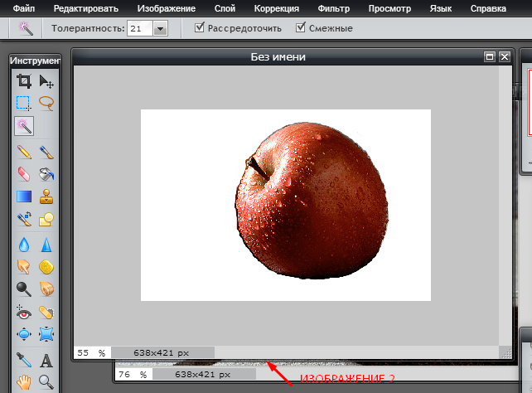
Task: Choose the Type text tool
Action: pos(46,361)
